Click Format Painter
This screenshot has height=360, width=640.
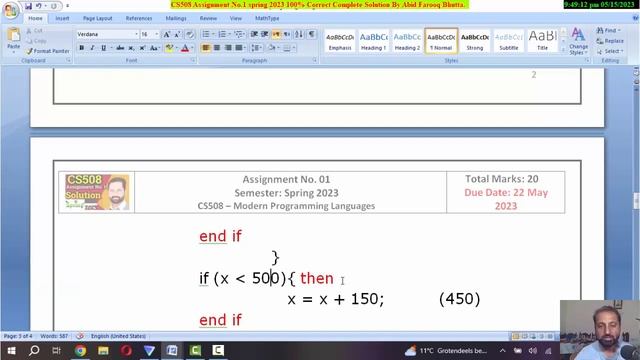[x=47, y=51]
